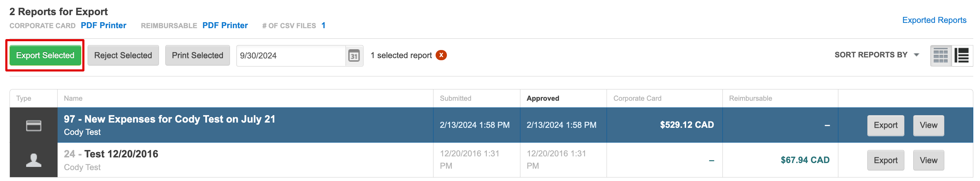Open Exported Reports link
This screenshot has height=181, width=980.
(934, 20)
